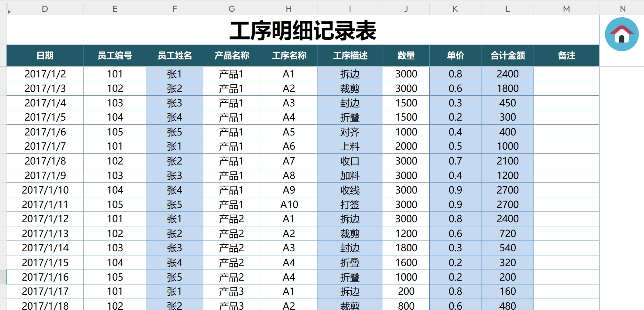Click the select-all corner triangle
This screenshot has height=310, width=644.
click(x=9, y=12)
